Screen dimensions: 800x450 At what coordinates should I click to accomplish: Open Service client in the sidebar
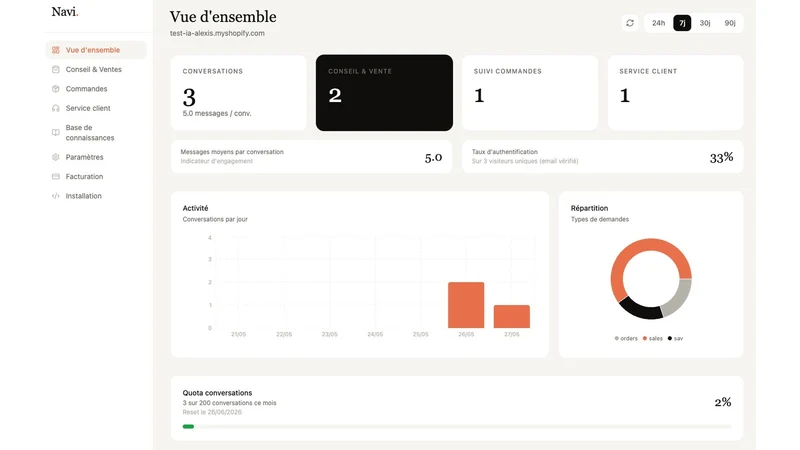coord(96,108)
